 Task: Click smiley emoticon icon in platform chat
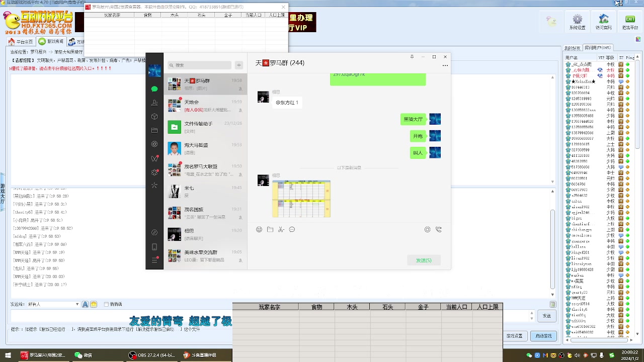point(94,304)
